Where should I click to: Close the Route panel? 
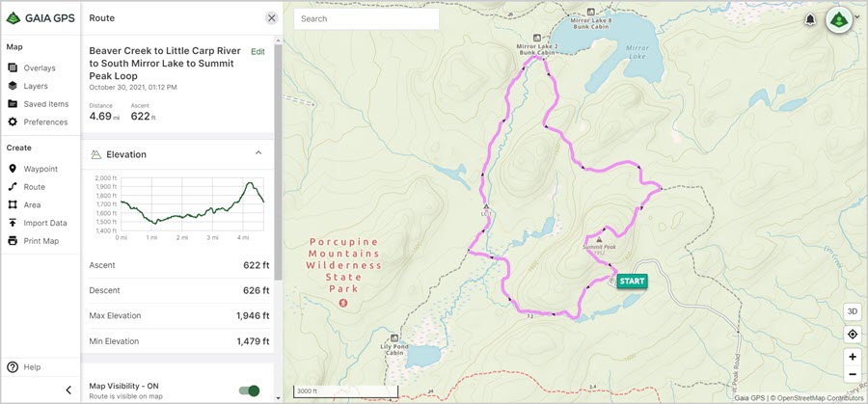[271, 18]
